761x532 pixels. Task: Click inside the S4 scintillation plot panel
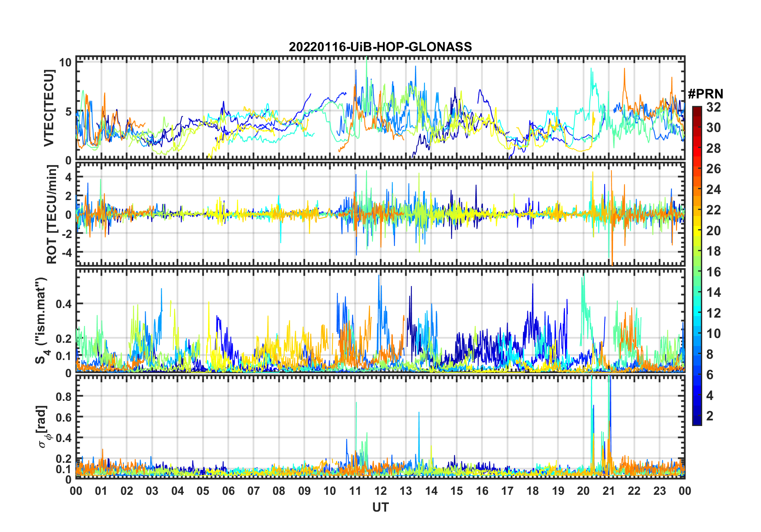click(x=380, y=321)
